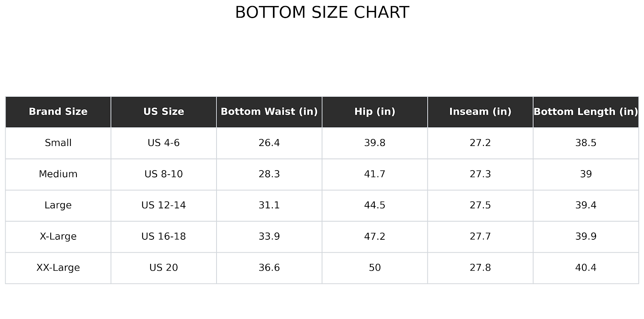Click the Bottom Waist (in) header

click(x=269, y=112)
